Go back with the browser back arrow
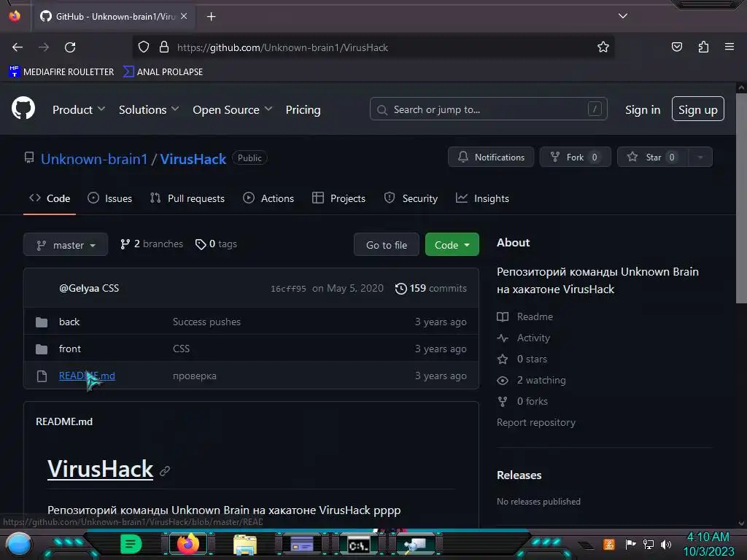The width and height of the screenshot is (747, 560). tap(18, 47)
